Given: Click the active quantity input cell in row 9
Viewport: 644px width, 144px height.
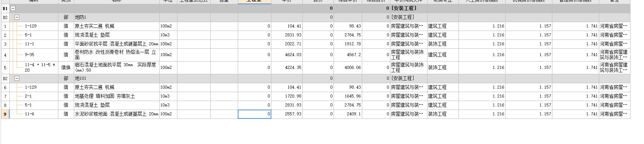Looking at the screenshot, I should (x=254, y=114).
